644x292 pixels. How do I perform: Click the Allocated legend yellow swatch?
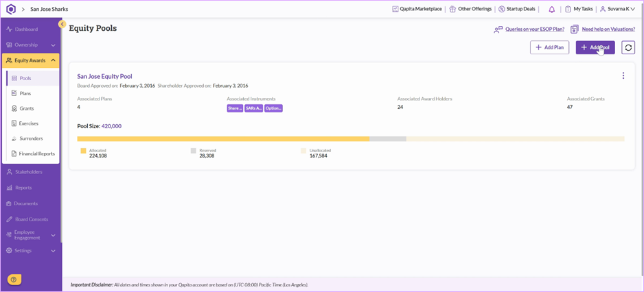click(x=83, y=151)
